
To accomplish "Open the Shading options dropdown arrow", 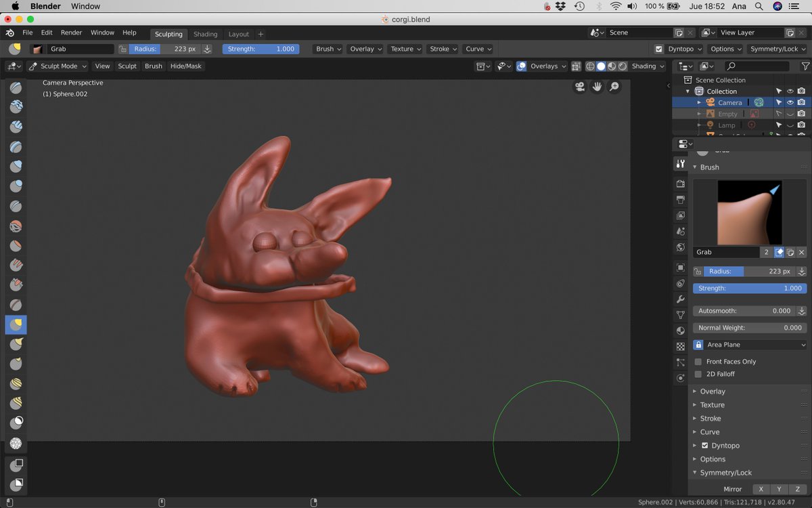I will pos(661,66).
